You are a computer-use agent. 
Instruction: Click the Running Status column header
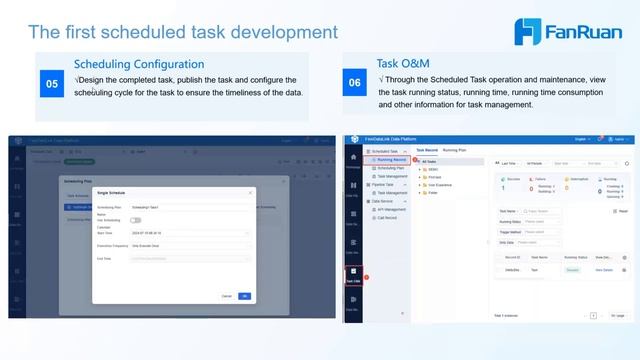pos(576,258)
